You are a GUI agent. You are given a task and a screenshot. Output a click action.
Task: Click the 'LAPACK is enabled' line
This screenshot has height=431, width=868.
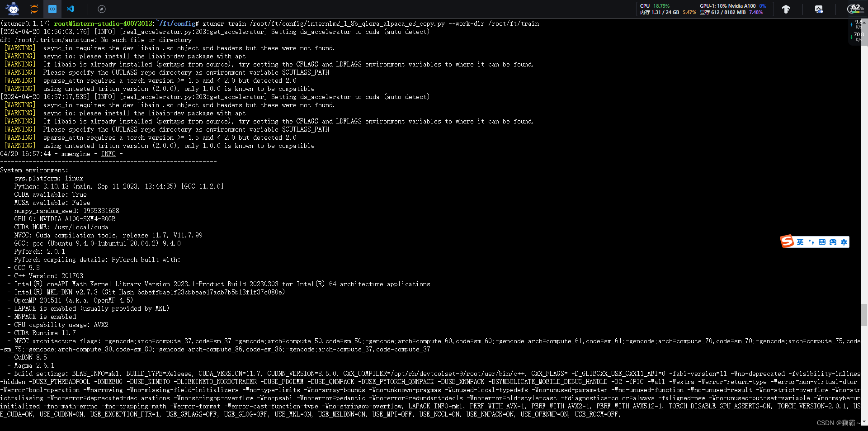[92, 308]
